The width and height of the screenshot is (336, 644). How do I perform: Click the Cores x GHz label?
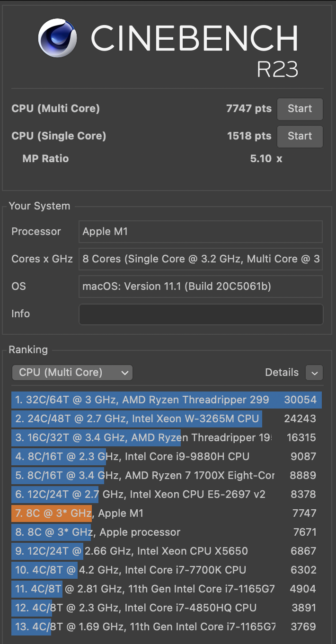(42, 259)
